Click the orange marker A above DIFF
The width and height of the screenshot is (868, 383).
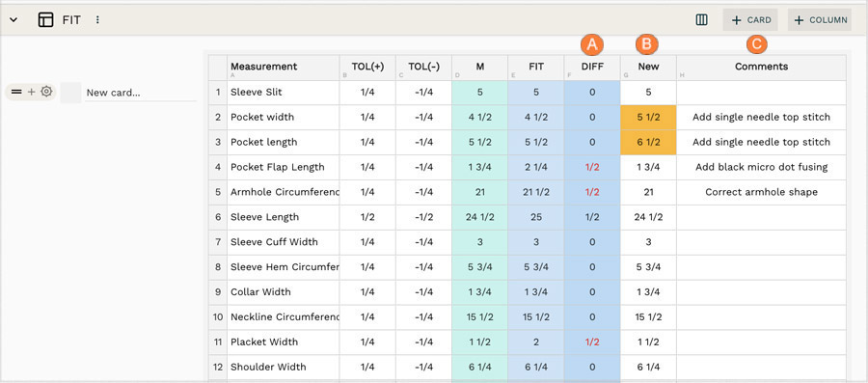pyautogui.click(x=592, y=44)
